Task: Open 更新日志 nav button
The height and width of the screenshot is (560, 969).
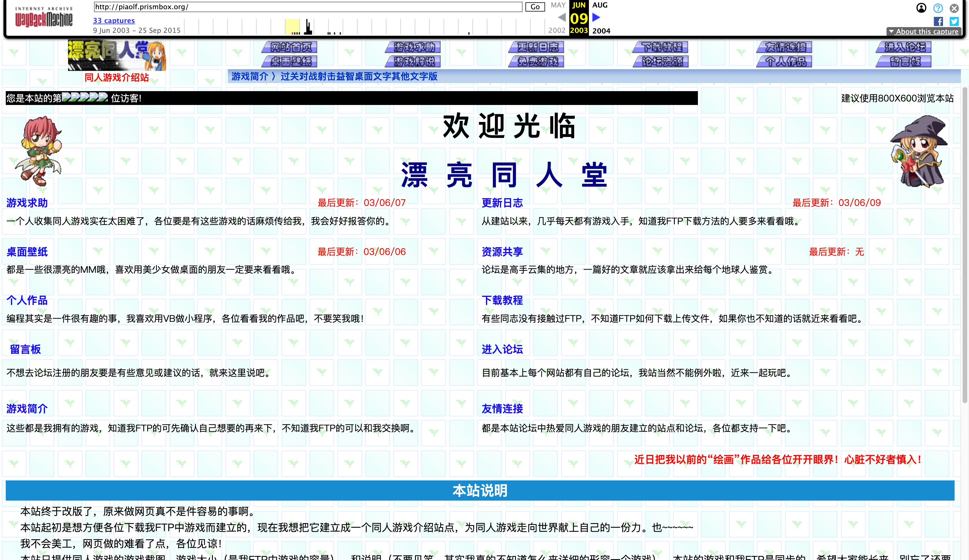Action: pyautogui.click(x=536, y=47)
